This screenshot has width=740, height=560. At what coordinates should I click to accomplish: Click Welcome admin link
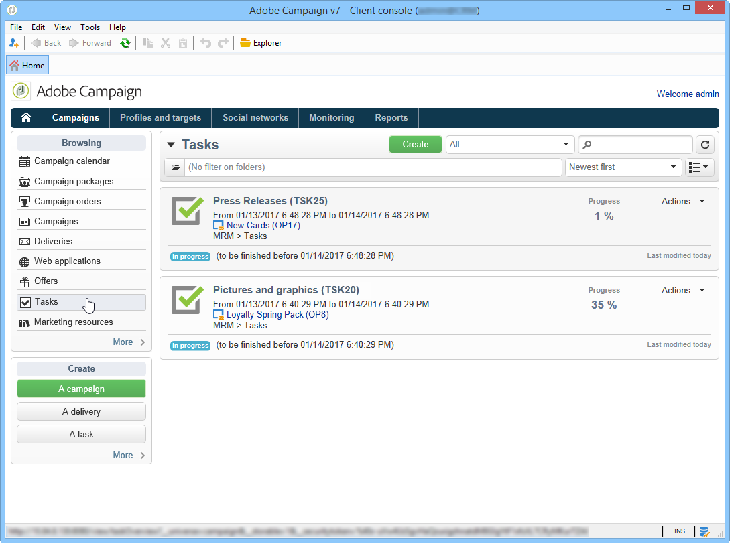[688, 94]
